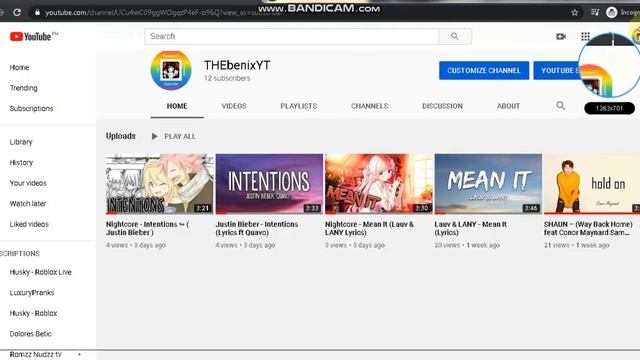Open Husky - Roblox subscription
This screenshot has width=640, height=360.
pyautogui.click(x=33, y=313)
